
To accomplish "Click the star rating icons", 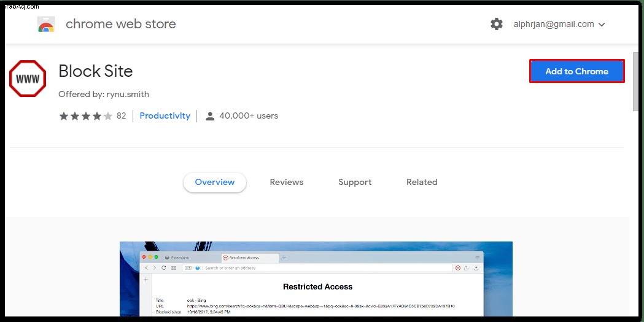I will [x=86, y=116].
